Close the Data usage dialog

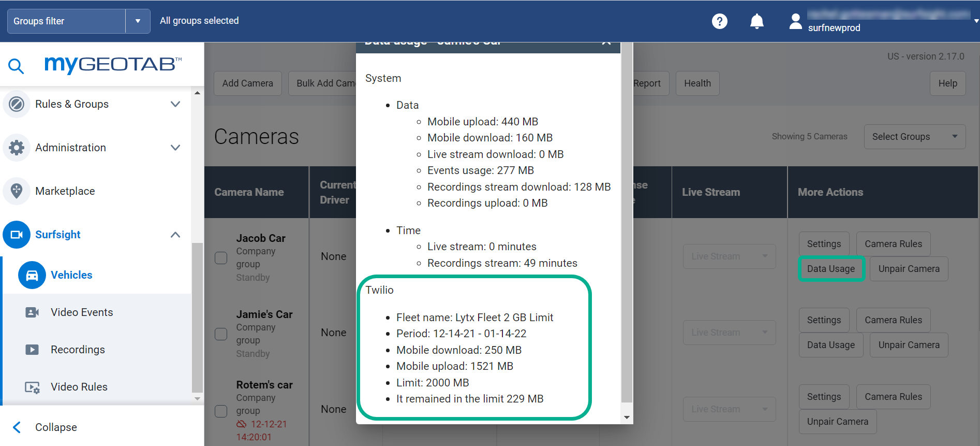(x=606, y=44)
